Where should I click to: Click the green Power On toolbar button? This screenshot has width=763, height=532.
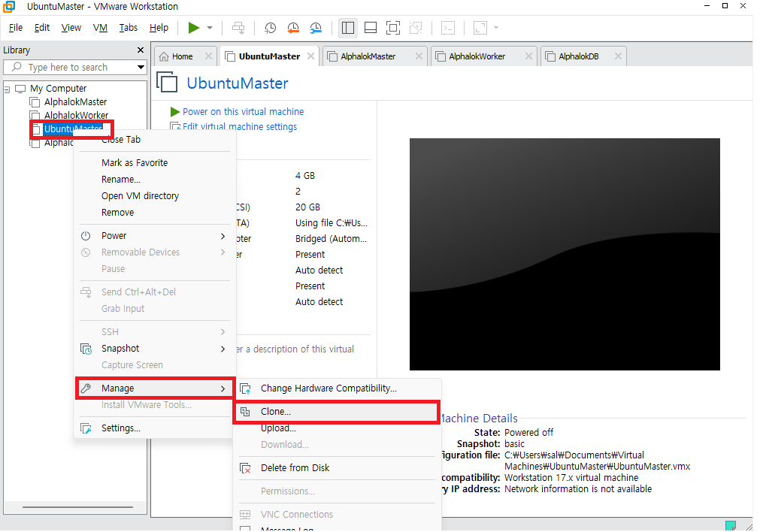(x=194, y=28)
